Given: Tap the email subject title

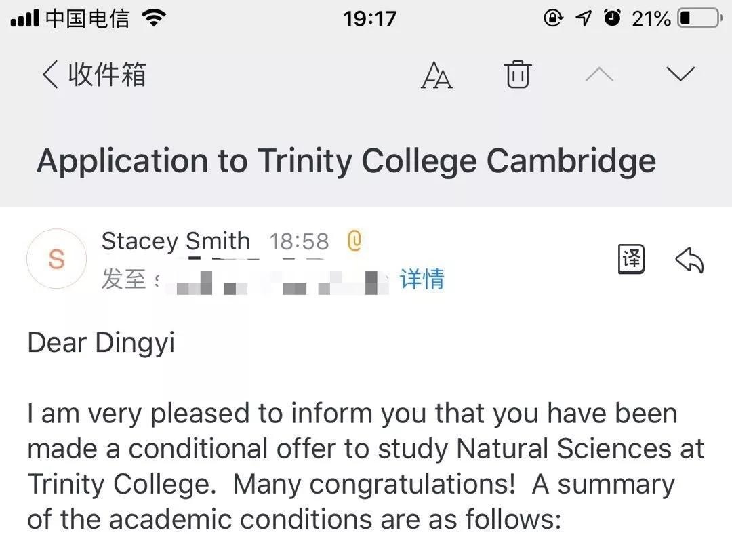Looking at the screenshot, I should pos(346,161).
